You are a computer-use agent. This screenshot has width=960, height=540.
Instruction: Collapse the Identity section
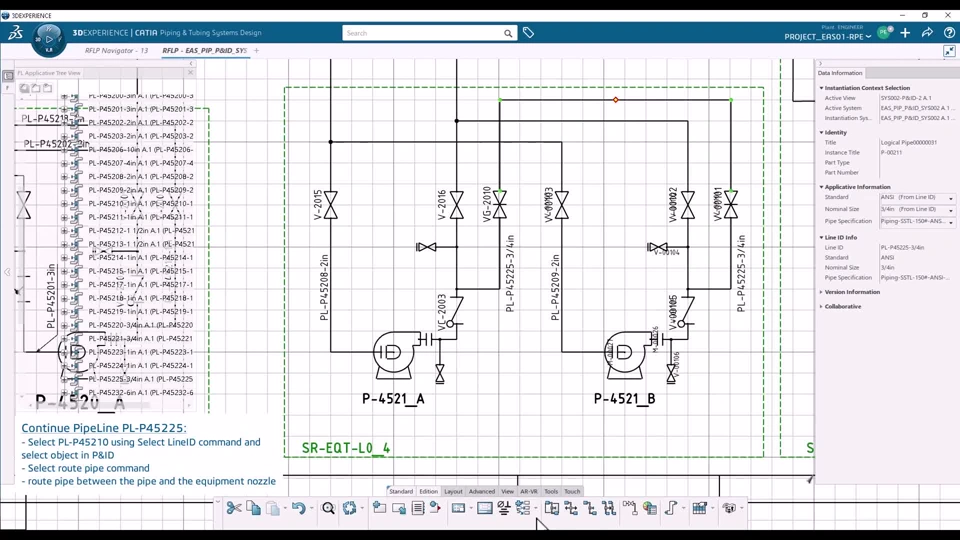click(822, 132)
